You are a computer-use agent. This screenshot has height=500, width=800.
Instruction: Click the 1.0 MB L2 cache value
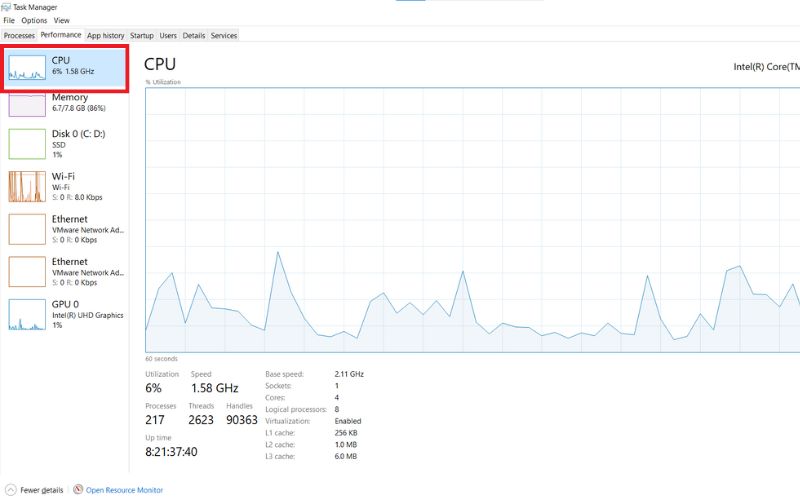click(346, 444)
